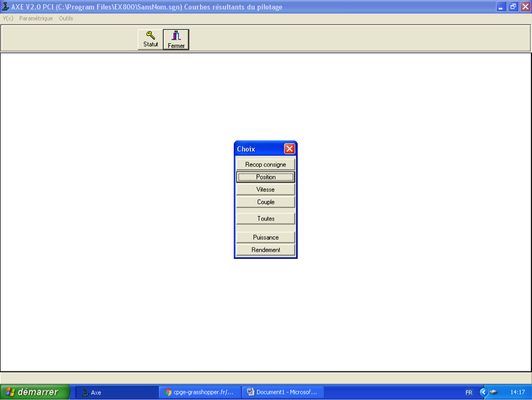Screen dimensions: 532x400
Task: Switch to Axe in the taskbar
Action: [116, 392]
